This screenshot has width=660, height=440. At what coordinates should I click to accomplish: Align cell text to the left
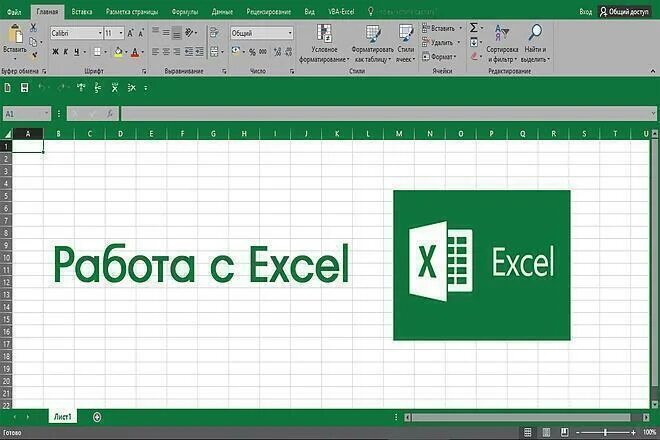[x=155, y=52]
